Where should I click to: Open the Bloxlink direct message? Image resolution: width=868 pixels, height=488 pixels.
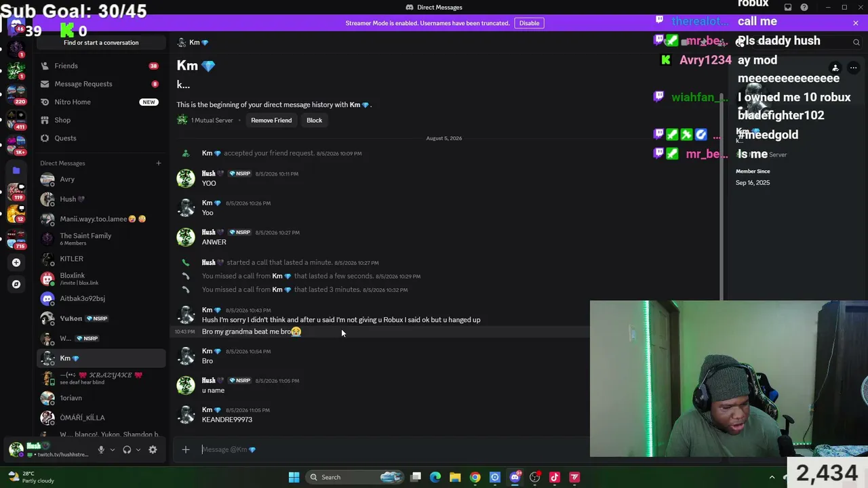click(x=100, y=279)
